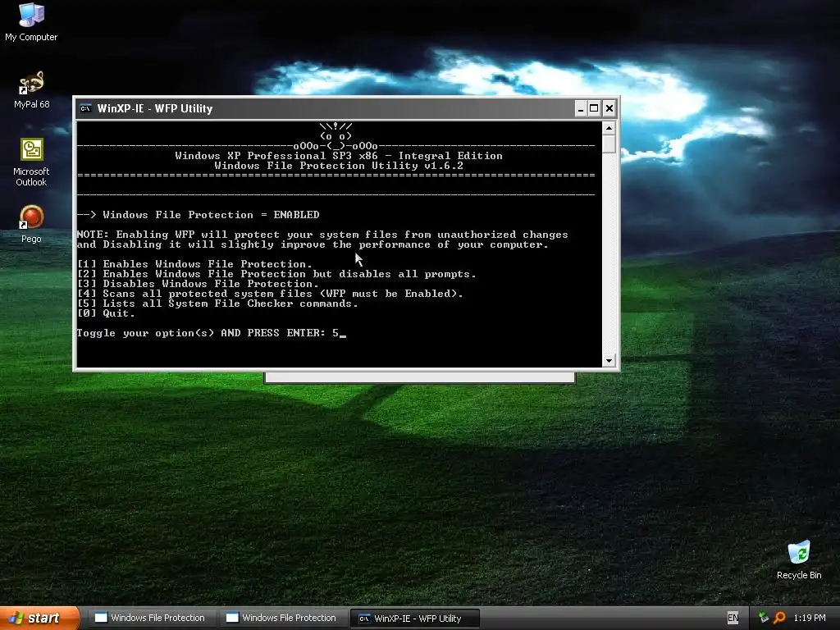Click the 'Windows File Protection = ENABLED' line
The width and height of the screenshot is (840, 630).
pos(198,215)
